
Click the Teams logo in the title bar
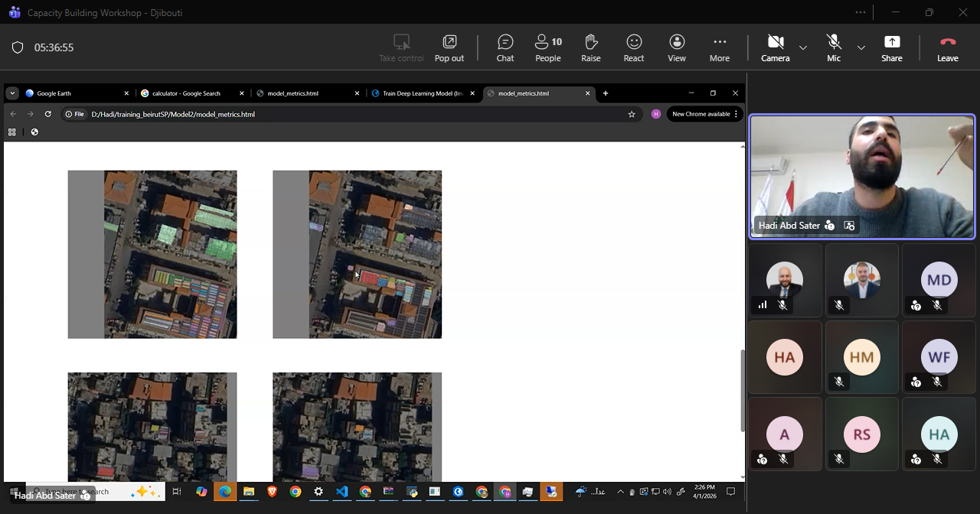(14, 12)
